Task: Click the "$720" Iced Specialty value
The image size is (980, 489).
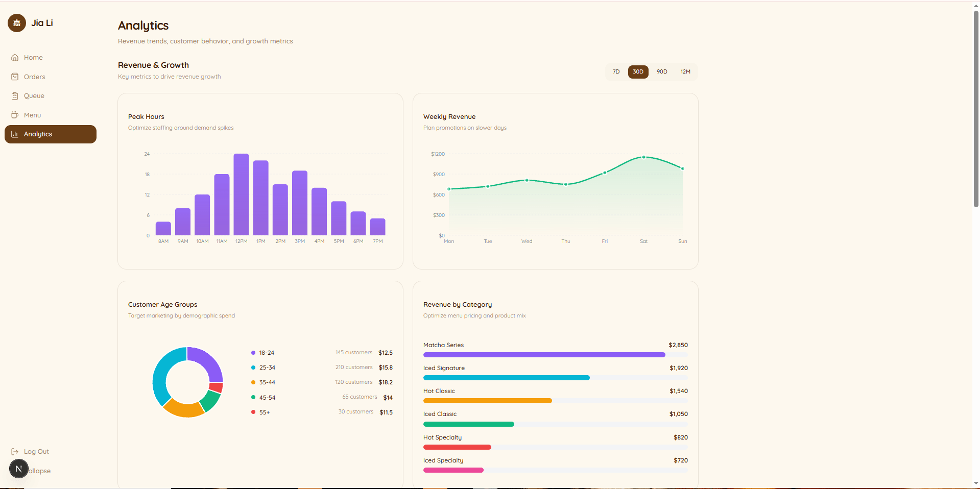Action: (681, 460)
